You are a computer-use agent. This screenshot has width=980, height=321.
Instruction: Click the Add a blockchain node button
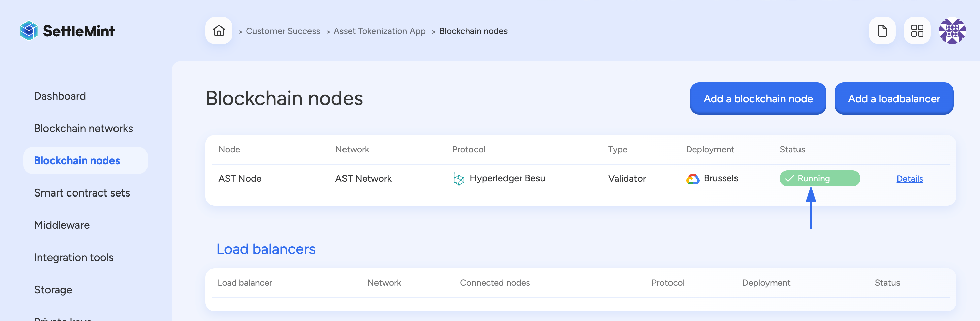(757, 98)
